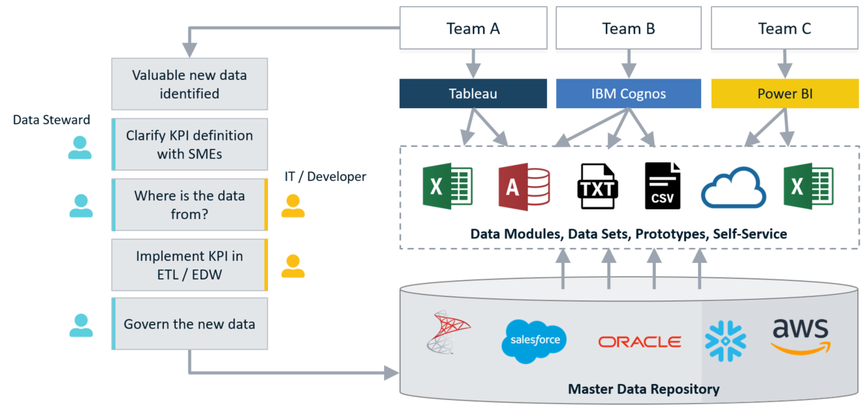Select the Team A box
The height and width of the screenshot is (413, 868).
(x=473, y=28)
